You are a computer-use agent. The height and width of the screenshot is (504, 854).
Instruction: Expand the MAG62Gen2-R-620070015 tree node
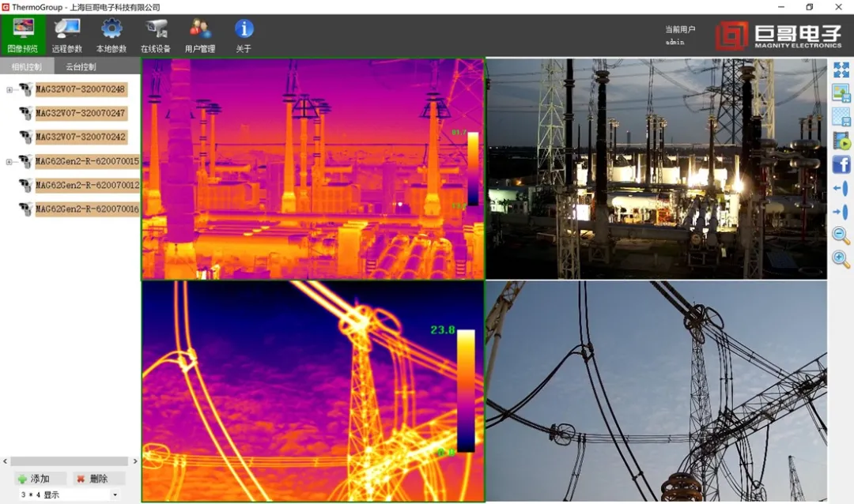9,162
